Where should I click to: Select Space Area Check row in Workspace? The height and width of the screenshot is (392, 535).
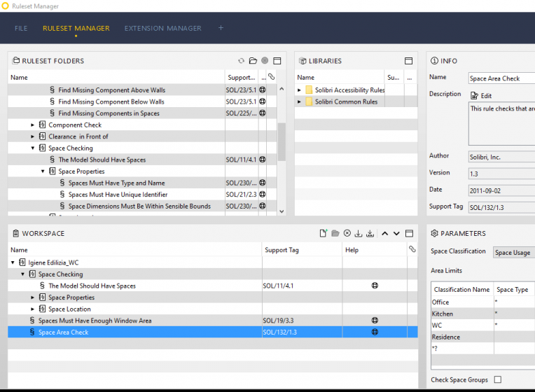tap(213, 332)
